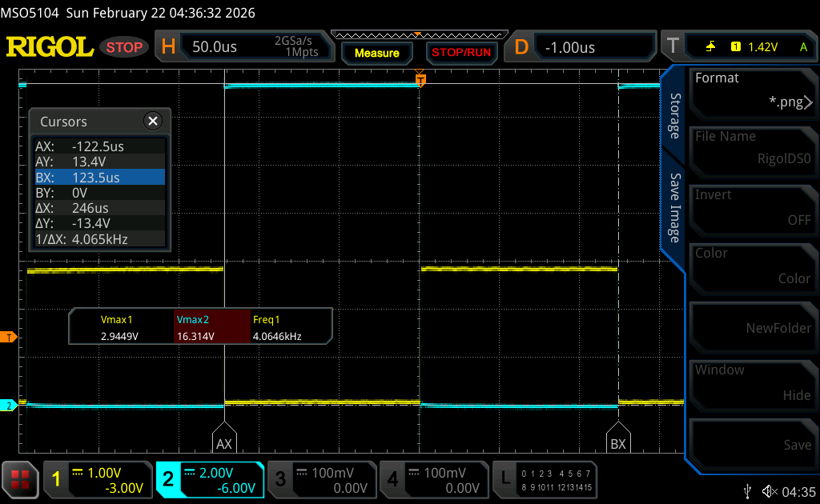Click the orange trigger position marker at top
The width and height of the screenshot is (820, 504).
[x=420, y=79]
